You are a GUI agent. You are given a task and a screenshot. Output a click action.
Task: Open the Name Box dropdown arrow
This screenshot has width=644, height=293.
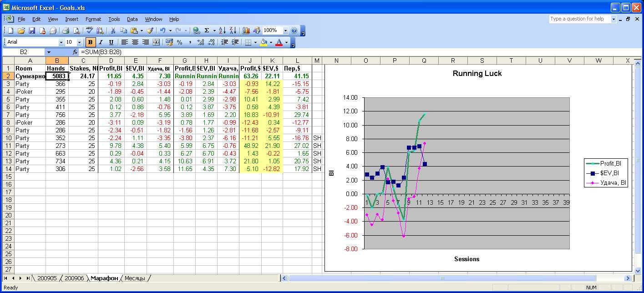(49, 52)
